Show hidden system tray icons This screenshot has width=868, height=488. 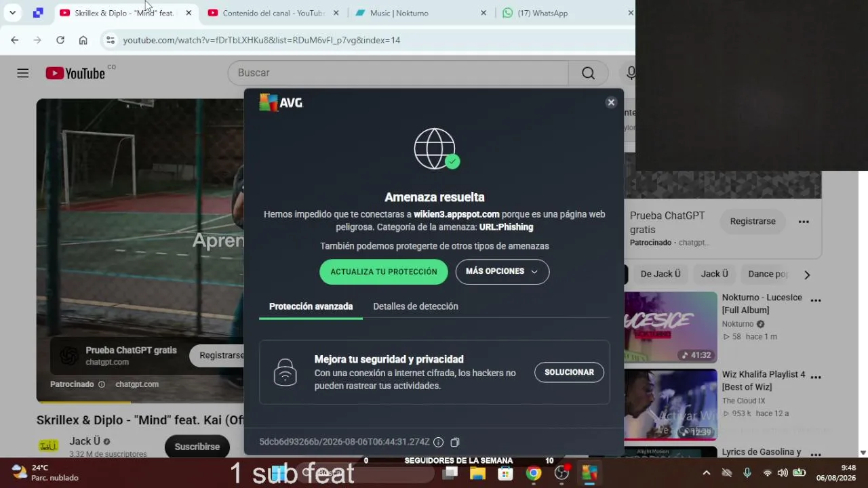point(707,473)
